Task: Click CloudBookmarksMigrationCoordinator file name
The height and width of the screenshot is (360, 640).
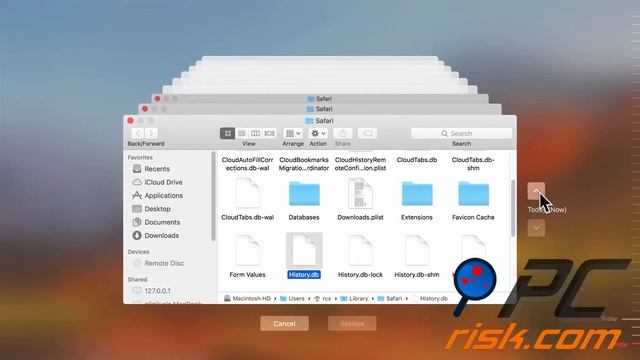Action: (x=304, y=164)
